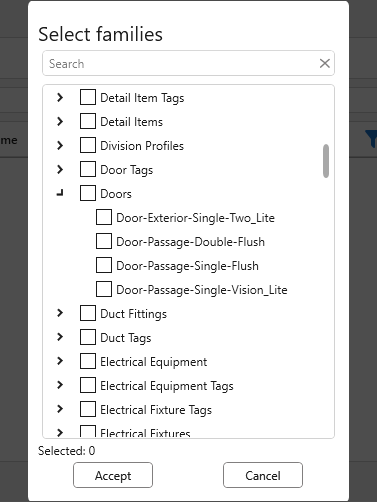
Task: Select the Duct Tags tree label
Action: click(x=126, y=338)
